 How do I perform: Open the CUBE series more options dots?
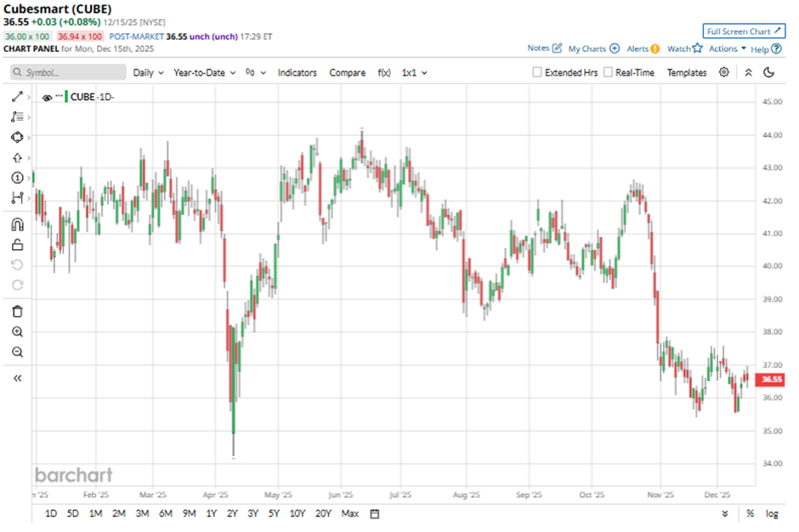(59, 96)
